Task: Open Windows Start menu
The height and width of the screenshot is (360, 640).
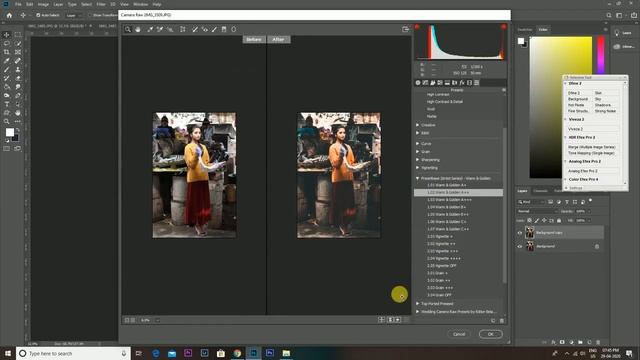Action: [7, 353]
